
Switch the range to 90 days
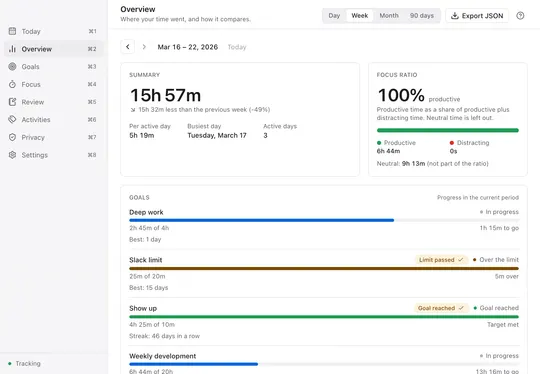coord(422,15)
